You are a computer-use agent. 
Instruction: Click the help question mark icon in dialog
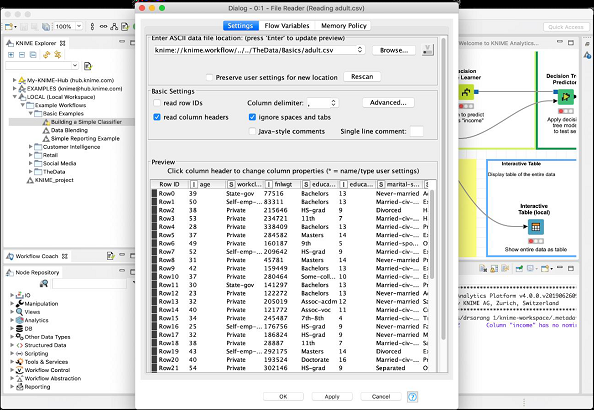click(x=412, y=397)
